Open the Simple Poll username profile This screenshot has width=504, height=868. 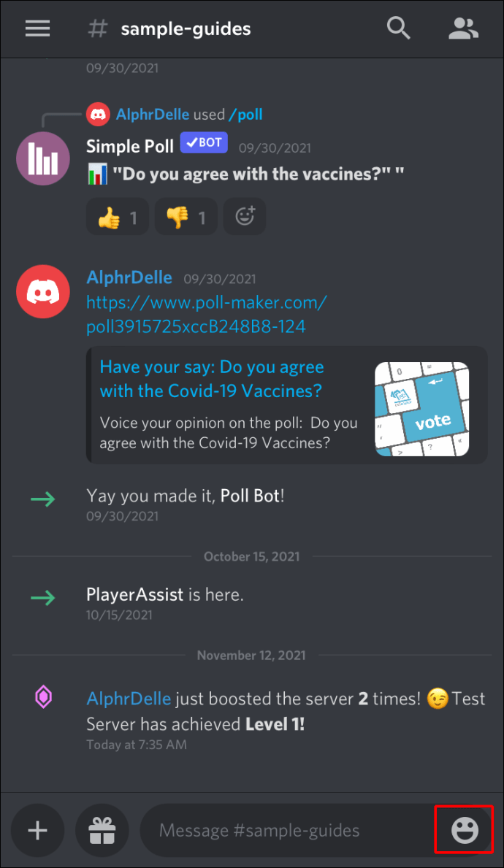[x=130, y=146]
